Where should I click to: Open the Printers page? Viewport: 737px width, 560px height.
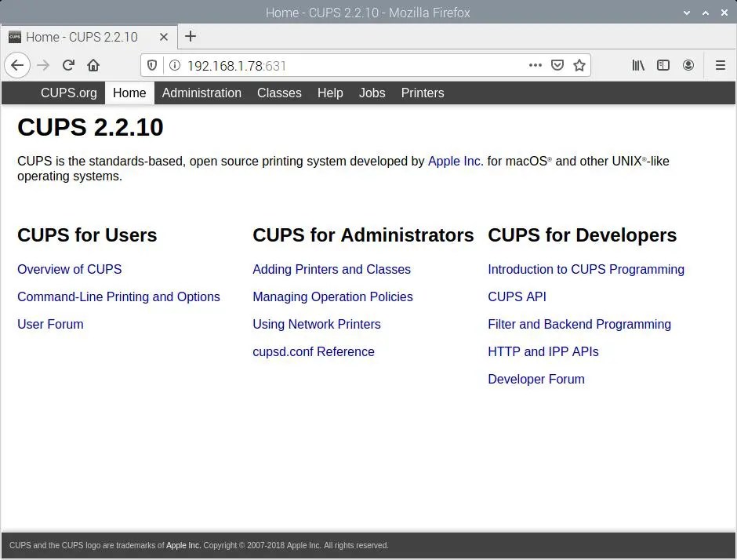pos(423,93)
